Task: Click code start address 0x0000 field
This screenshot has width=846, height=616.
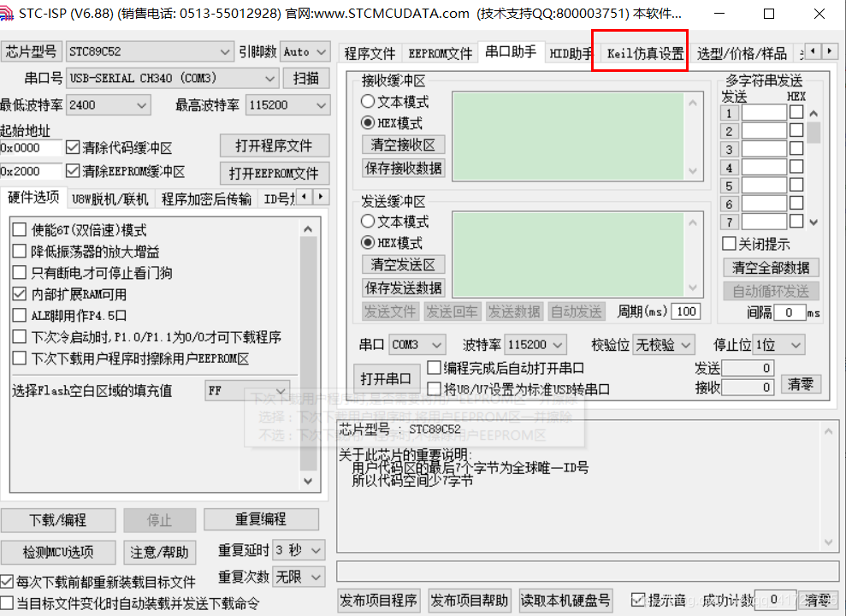Action: [x=31, y=147]
